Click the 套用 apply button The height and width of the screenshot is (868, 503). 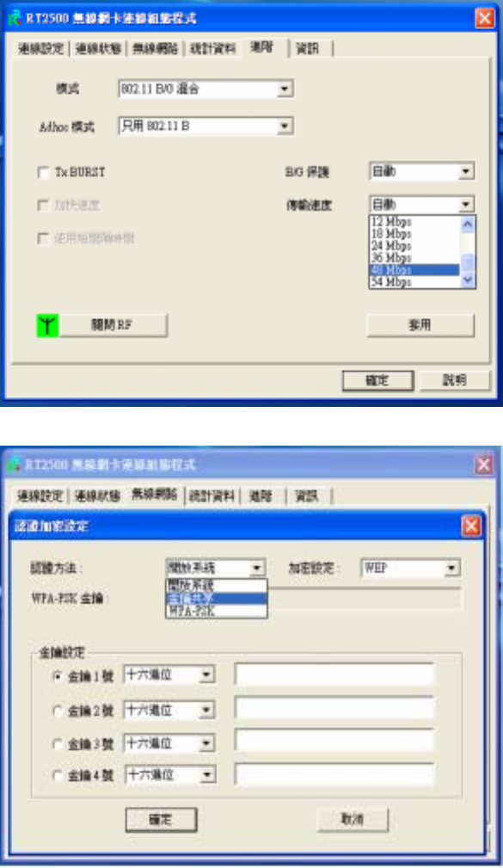coord(420,325)
